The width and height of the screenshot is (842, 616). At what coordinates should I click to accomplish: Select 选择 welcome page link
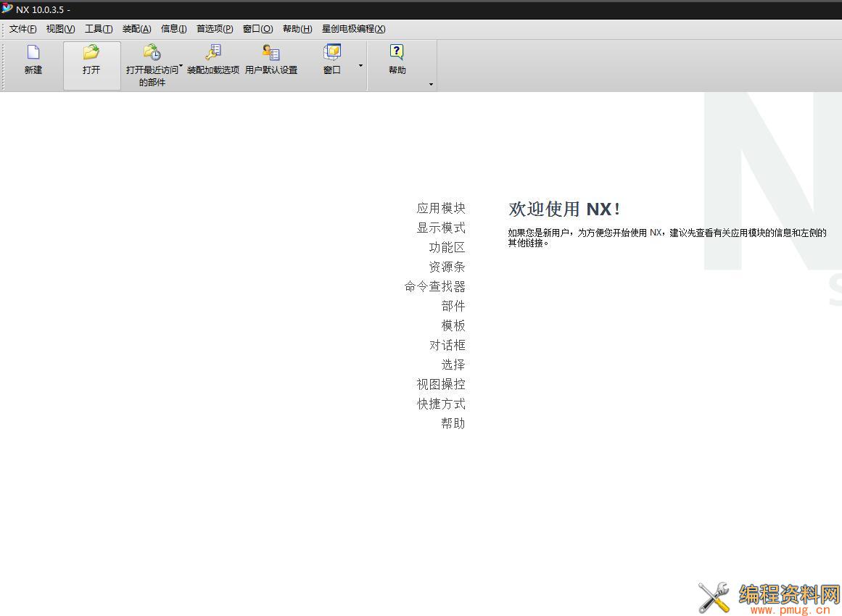click(x=453, y=365)
